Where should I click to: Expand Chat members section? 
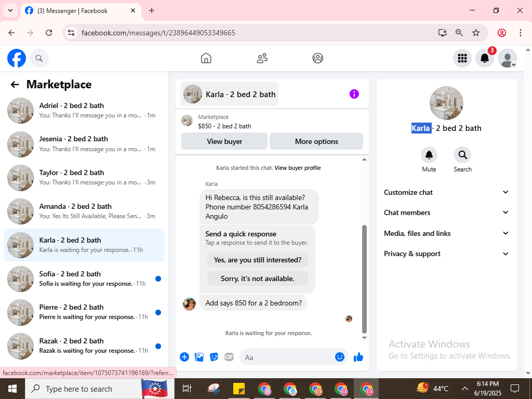point(446,212)
